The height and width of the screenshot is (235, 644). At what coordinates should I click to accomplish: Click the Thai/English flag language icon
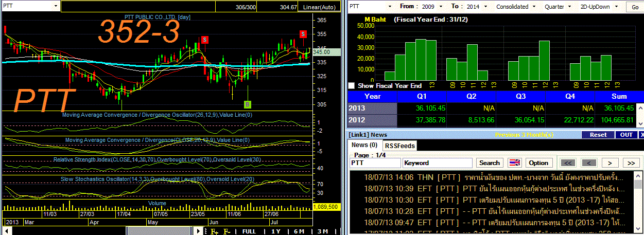point(514,163)
